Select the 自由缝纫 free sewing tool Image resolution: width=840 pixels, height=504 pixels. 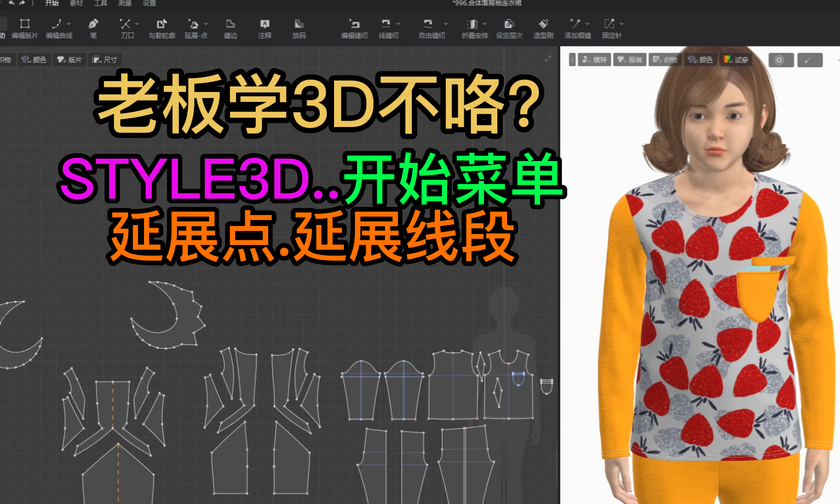(x=431, y=28)
